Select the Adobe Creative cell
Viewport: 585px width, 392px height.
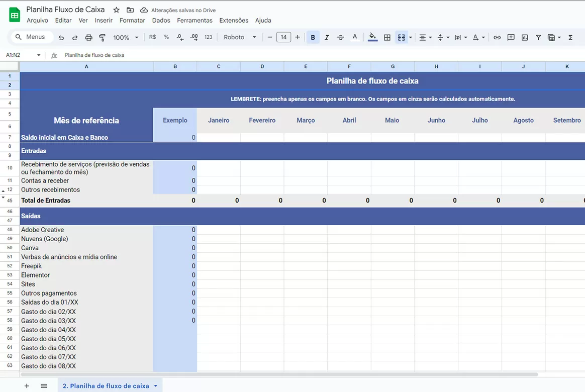[86, 230]
